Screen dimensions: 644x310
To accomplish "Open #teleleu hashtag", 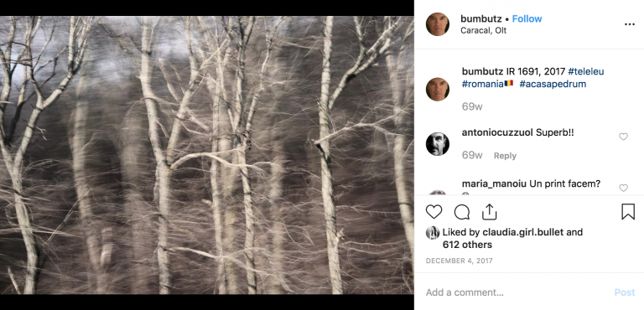I will [x=586, y=72].
